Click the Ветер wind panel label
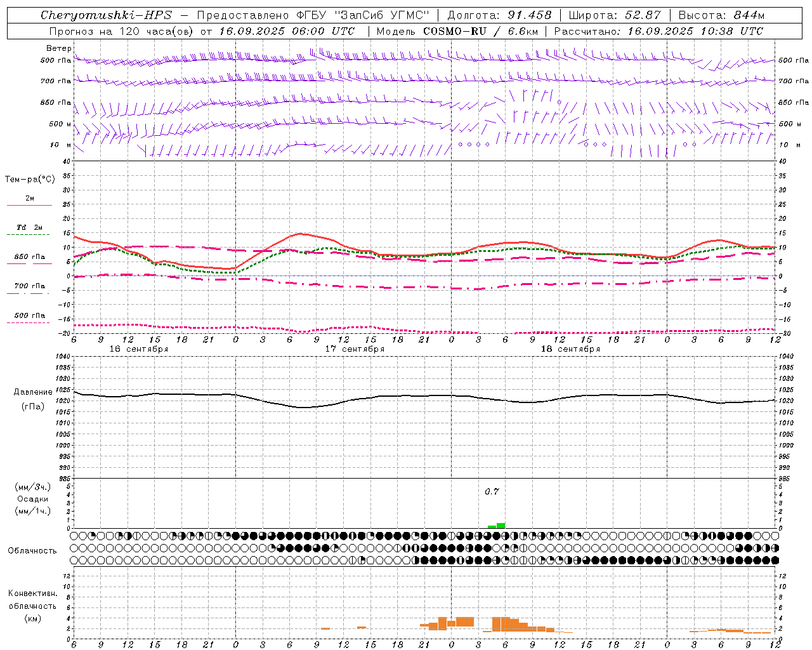This screenshot has height=650, width=812. tap(58, 48)
